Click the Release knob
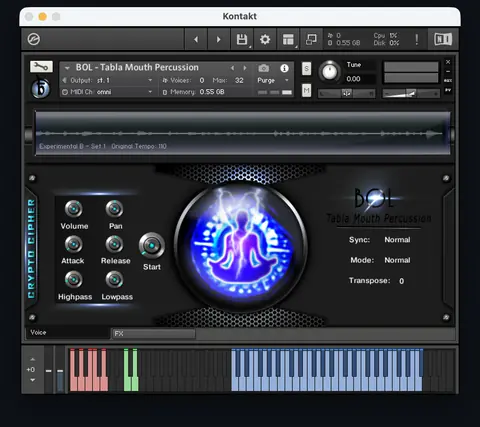Screen dimensions: 480x427 pos(114,244)
